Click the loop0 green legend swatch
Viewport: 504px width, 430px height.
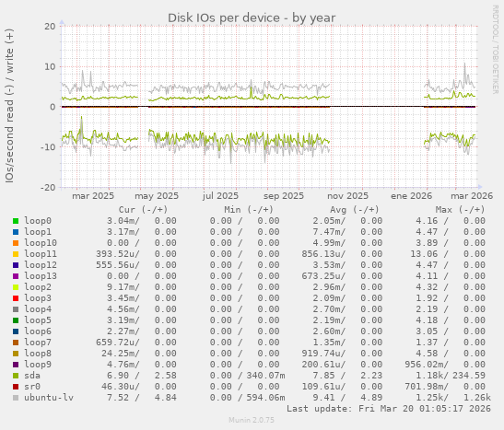[16, 221]
